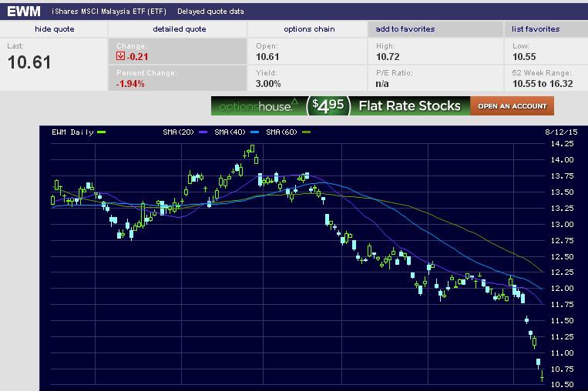Click the SMA(60) legend label
588x391 pixels.
[281, 132]
